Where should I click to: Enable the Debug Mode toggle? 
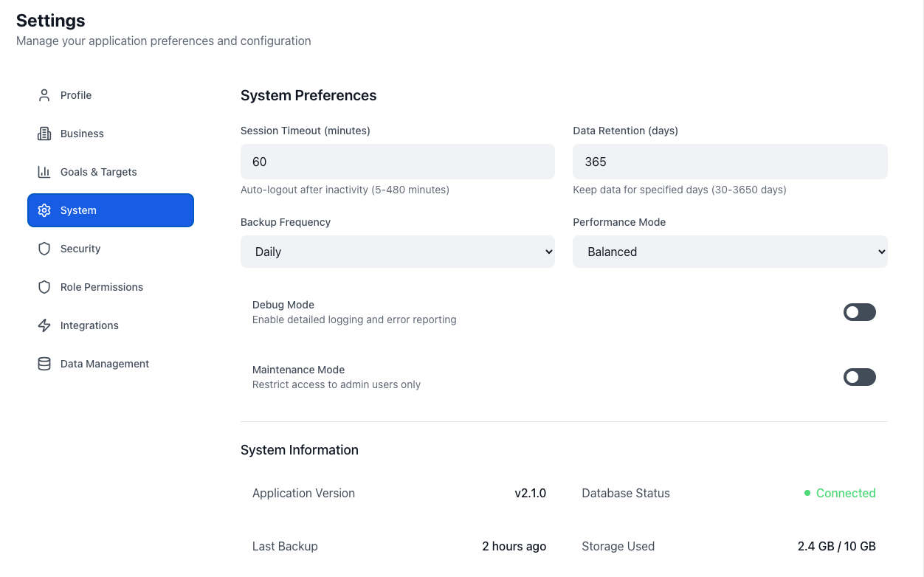click(x=859, y=312)
